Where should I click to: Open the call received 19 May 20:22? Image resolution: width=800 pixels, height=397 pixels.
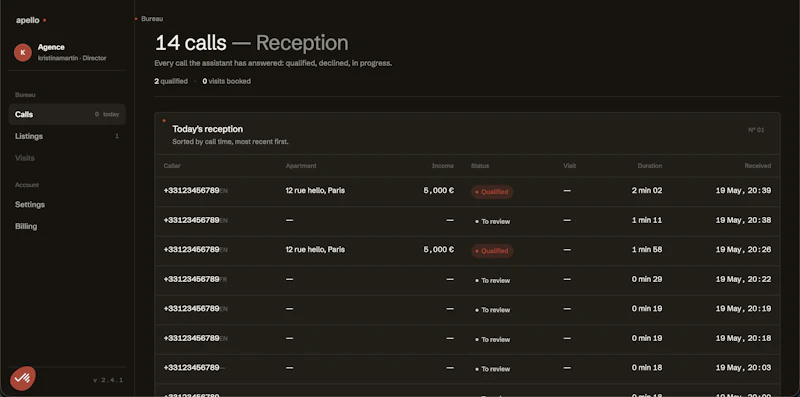tap(467, 280)
